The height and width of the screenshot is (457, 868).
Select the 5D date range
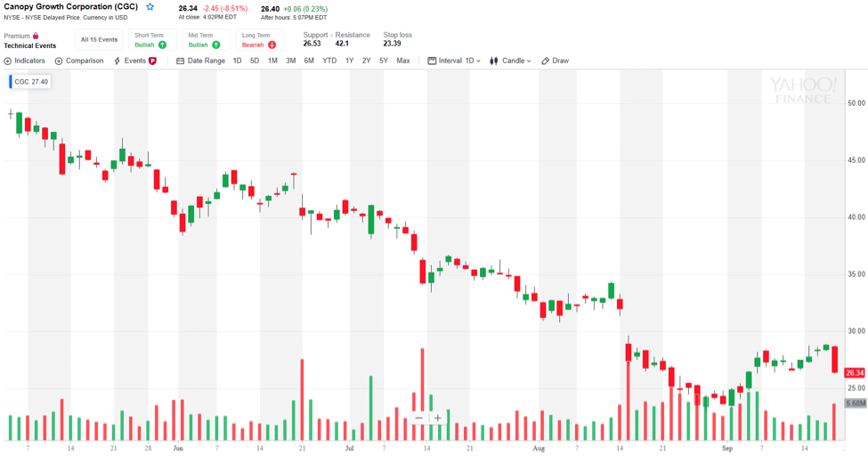coord(255,61)
